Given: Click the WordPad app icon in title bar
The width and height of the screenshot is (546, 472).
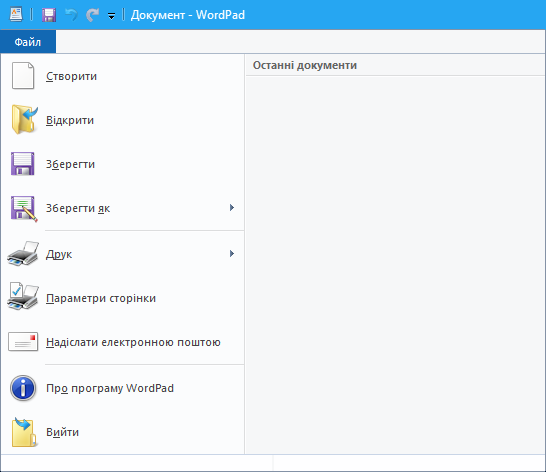Looking at the screenshot, I should click(16, 15).
